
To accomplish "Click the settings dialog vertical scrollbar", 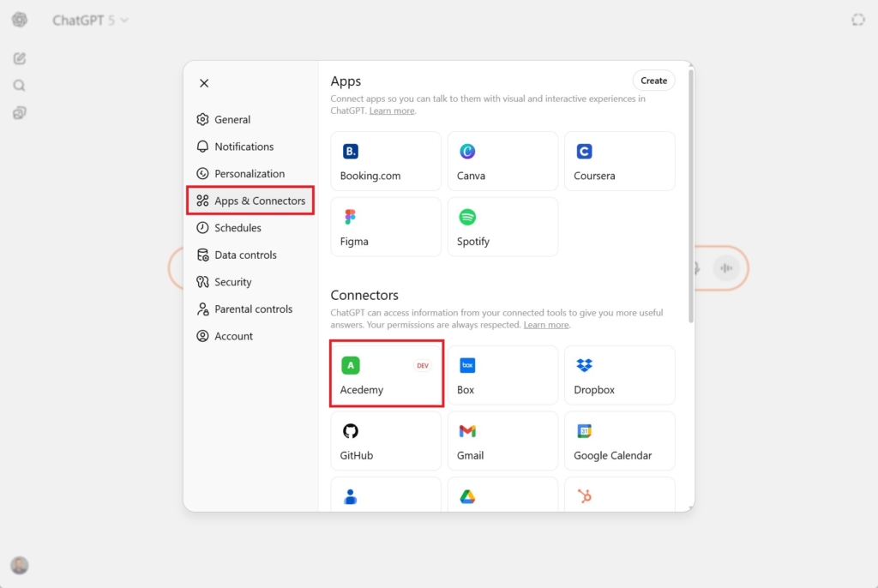I will 690,197.
